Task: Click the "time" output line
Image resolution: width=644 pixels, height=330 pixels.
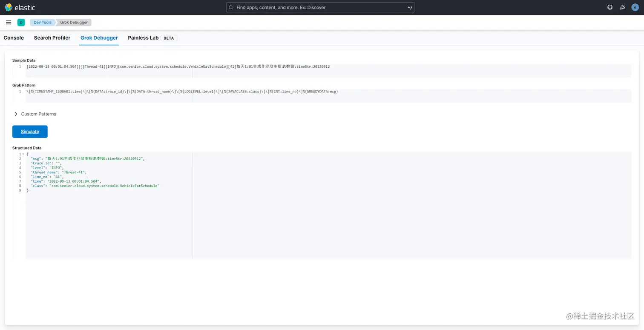Action: (x=66, y=181)
